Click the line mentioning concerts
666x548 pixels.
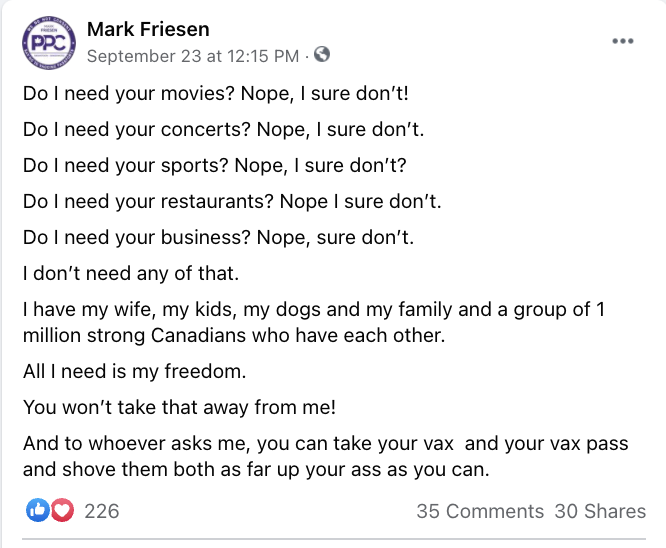[223, 130]
